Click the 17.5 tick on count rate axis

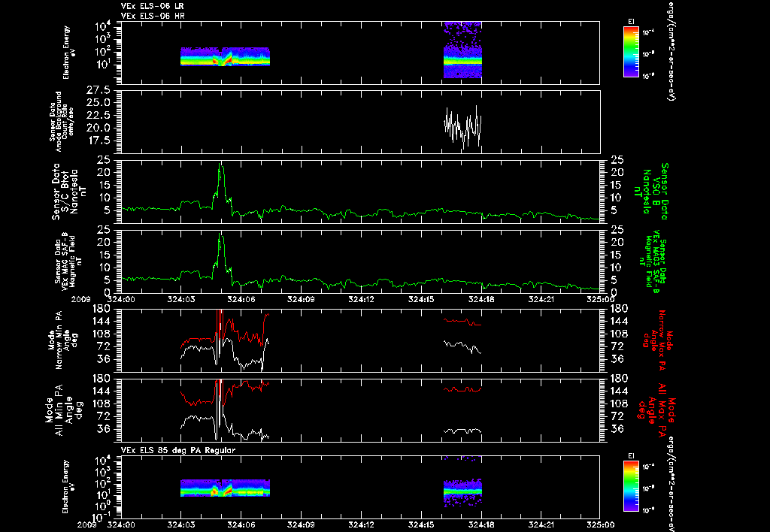click(100, 141)
